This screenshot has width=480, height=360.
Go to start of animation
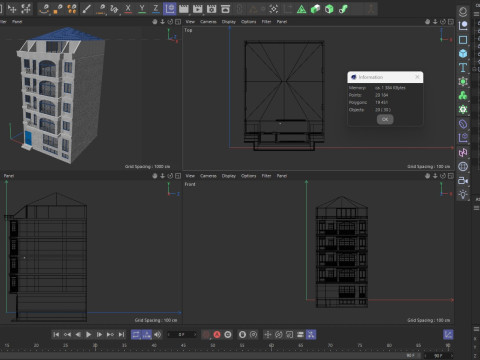pos(56,334)
